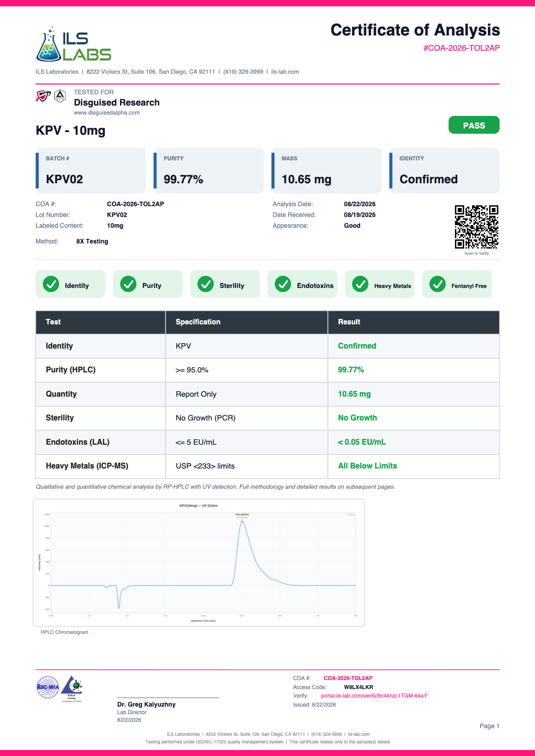Click the 'Purity (HPLC)' row label
The height and width of the screenshot is (756, 535).
pyautogui.click(x=71, y=370)
